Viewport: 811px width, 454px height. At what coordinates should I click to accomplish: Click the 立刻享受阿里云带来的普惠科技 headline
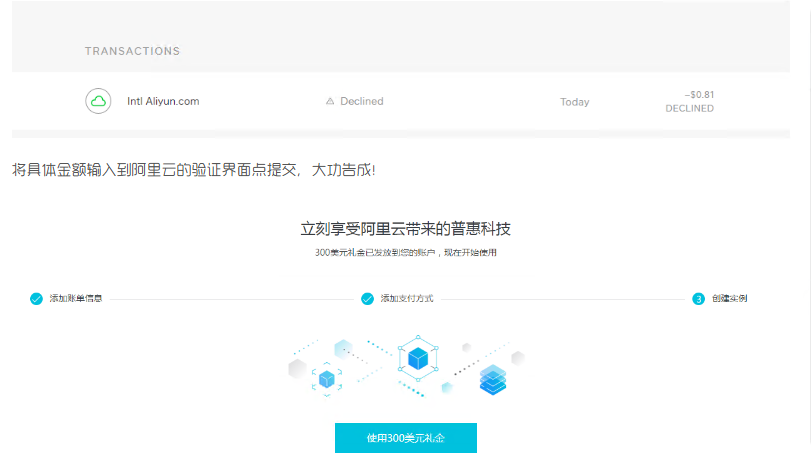pos(406,229)
